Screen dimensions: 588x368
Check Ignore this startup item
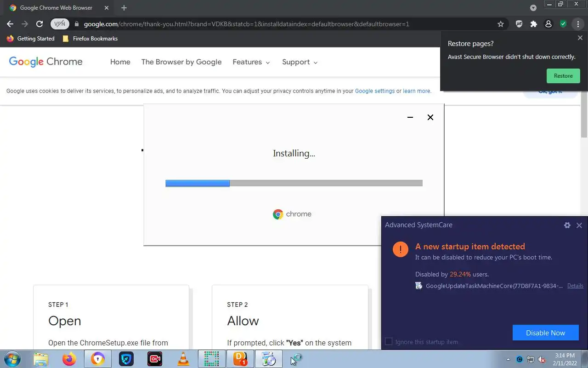click(x=389, y=341)
